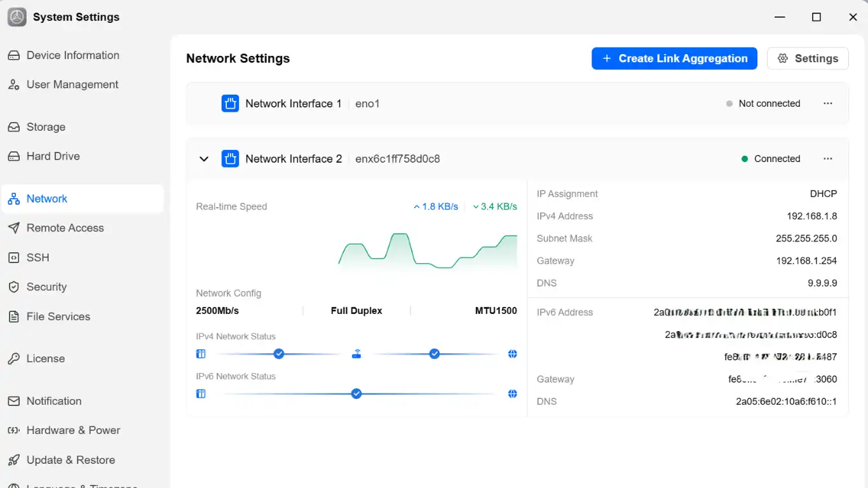Click the SSH sidebar icon
This screenshot has height=488, width=868.
pyautogui.click(x=13, y=258)
